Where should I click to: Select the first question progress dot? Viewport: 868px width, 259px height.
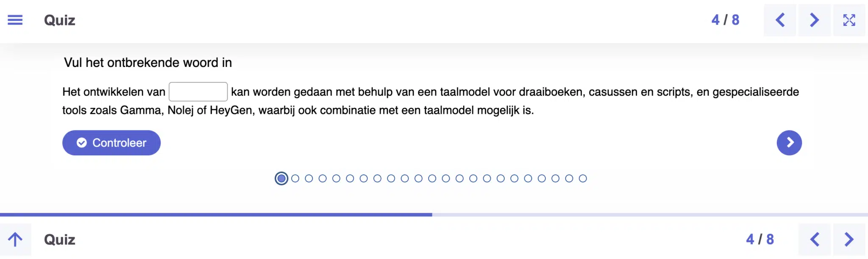[281, 179]
